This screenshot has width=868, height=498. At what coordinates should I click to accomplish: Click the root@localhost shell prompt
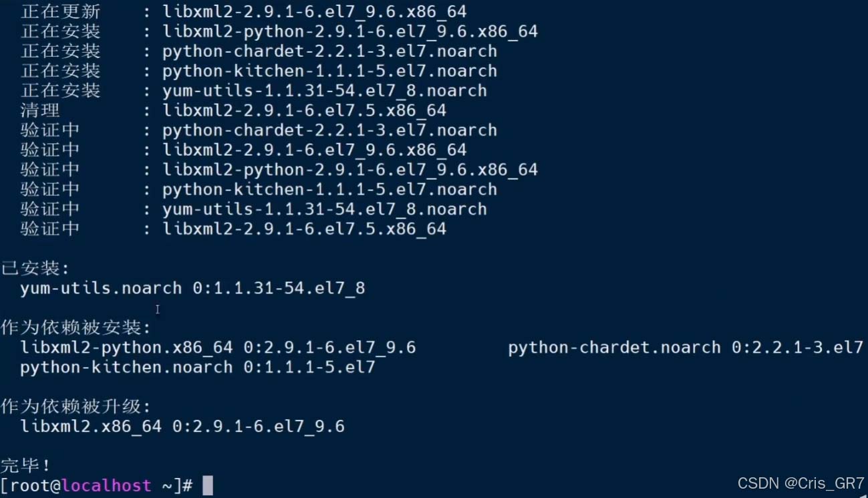point(97,486)
